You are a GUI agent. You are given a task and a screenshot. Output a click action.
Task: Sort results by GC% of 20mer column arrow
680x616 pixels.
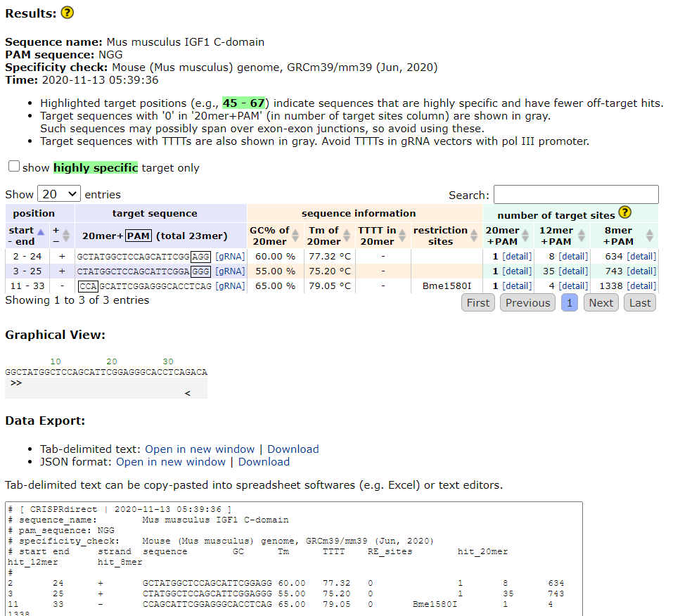click(x=295, y=233)
